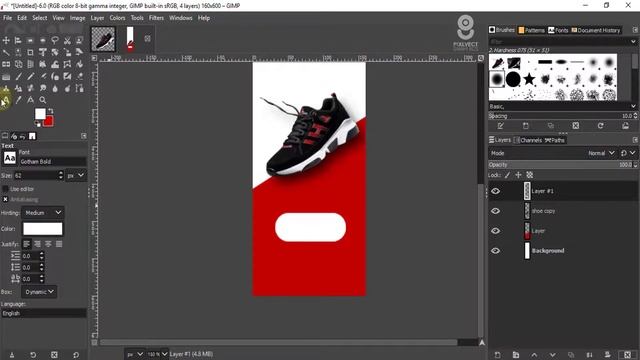This screenshot has height=360, width=640.
Task: Open the layer Mode Normal dropdown
Action: 601,153
